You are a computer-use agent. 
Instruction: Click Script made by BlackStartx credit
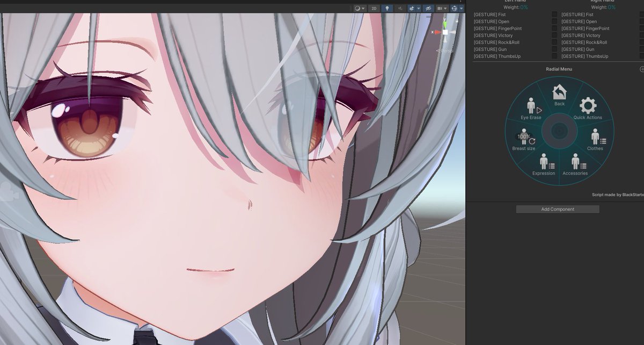[x=618, y=195]
